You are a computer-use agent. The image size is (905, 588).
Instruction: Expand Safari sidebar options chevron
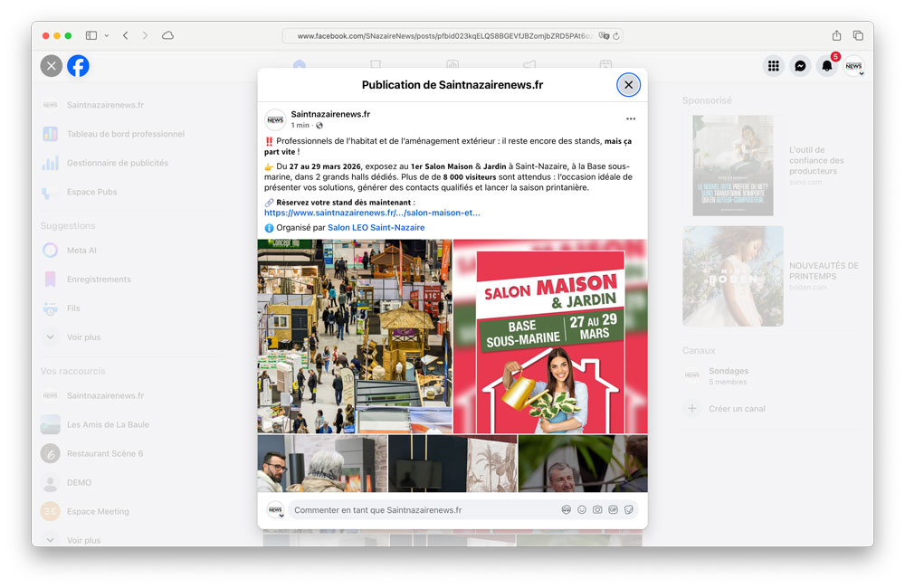tap(107, 35)
